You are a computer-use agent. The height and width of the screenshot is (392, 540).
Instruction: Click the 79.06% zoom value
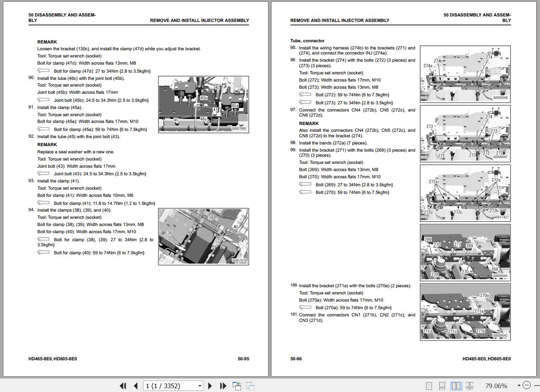pyautogui.click(x=496, y=386)
